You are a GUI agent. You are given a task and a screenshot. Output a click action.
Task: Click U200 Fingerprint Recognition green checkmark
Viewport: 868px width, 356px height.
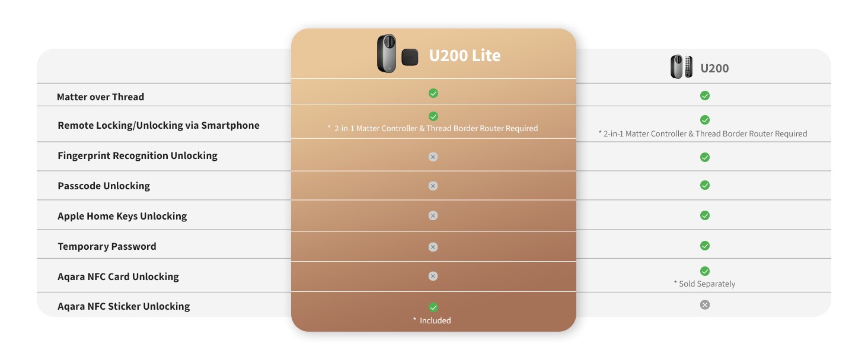[x=704, y=157]
